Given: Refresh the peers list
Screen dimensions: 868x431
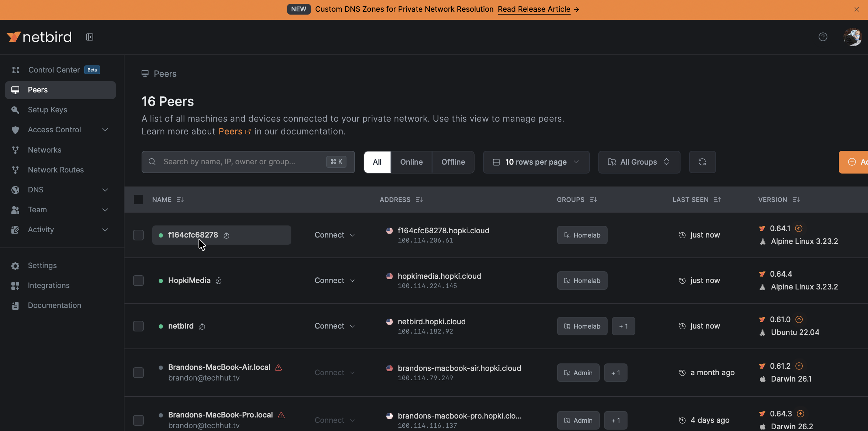Looking at the screenshot, I should pyautogui.click(x=702, y=162).
